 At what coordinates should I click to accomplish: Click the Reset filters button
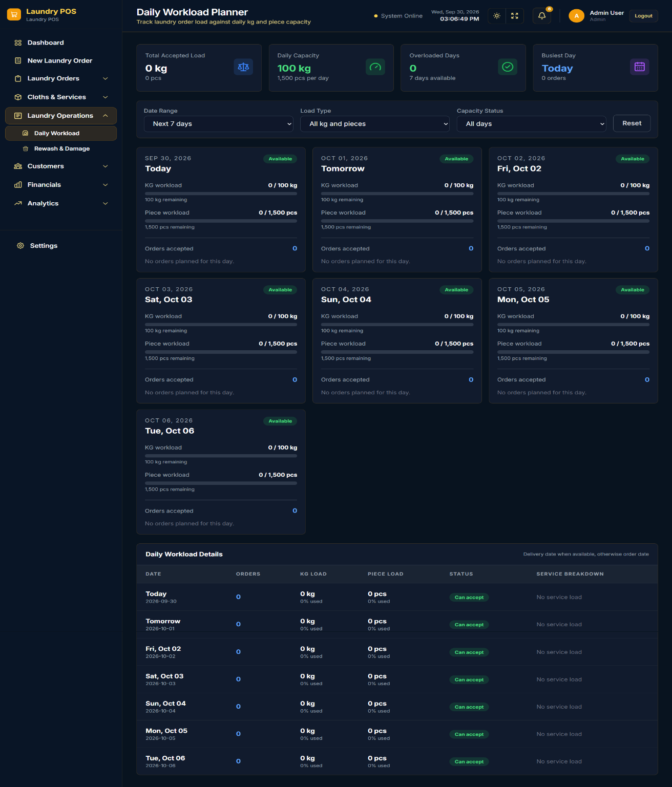pyautogui.click(x=632, y=123)
